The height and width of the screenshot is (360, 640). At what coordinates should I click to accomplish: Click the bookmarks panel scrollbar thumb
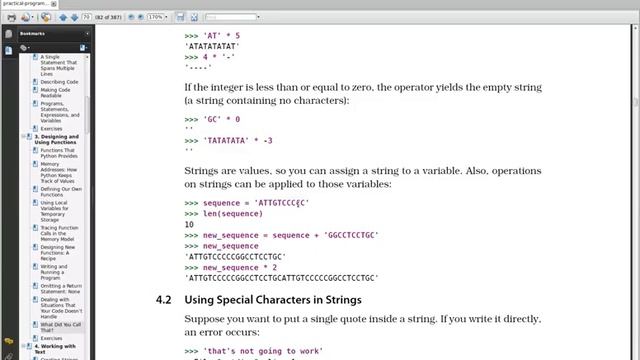pos(87,116)
